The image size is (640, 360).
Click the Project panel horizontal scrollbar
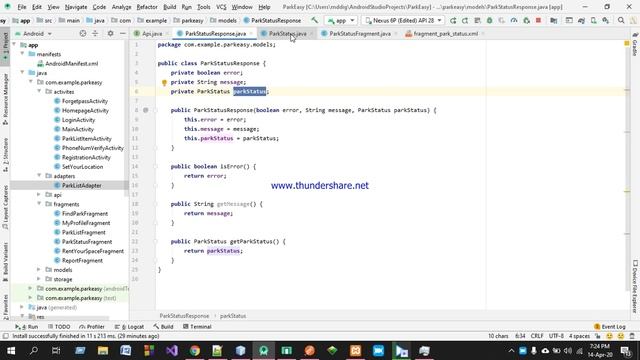tap(61, 318)
